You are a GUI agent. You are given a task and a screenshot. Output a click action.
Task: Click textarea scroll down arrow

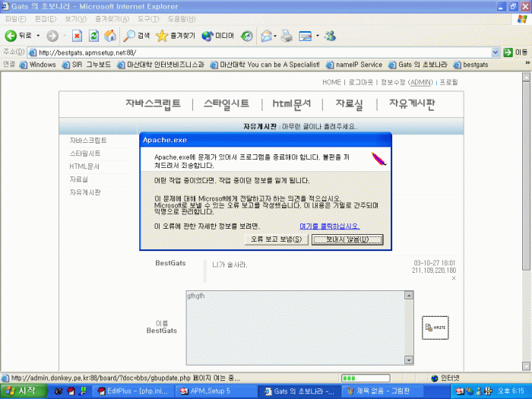(409, 360)
